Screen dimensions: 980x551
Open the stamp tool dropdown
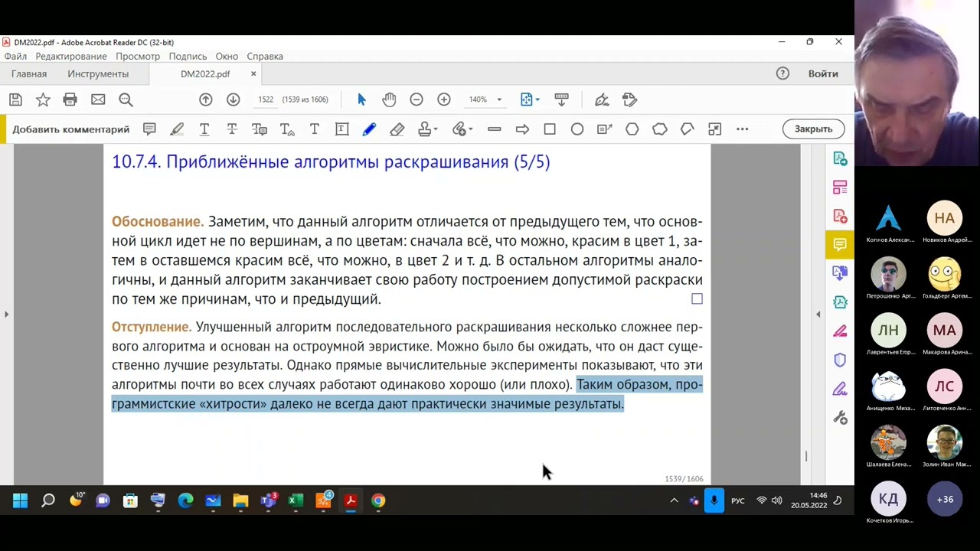pos(427,129)
